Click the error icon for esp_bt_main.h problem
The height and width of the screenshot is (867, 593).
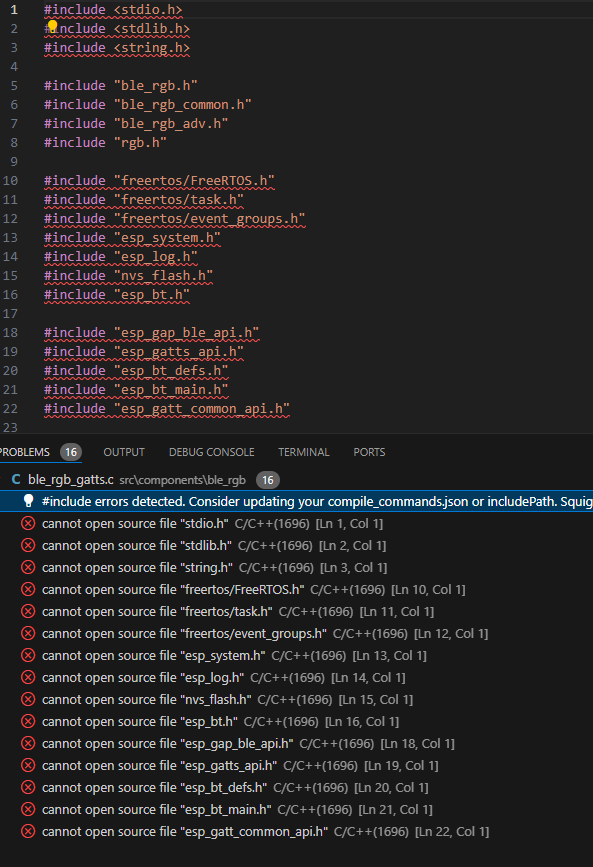pos(28,809)
